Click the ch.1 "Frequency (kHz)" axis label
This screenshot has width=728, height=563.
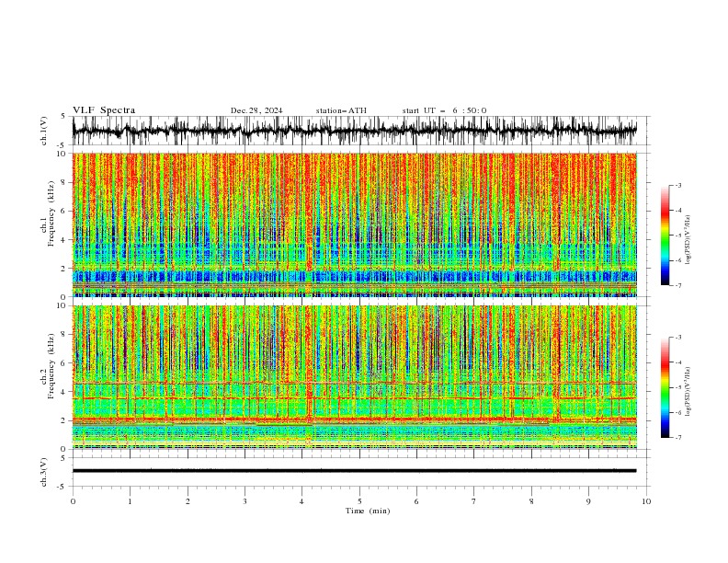(51, 213)
